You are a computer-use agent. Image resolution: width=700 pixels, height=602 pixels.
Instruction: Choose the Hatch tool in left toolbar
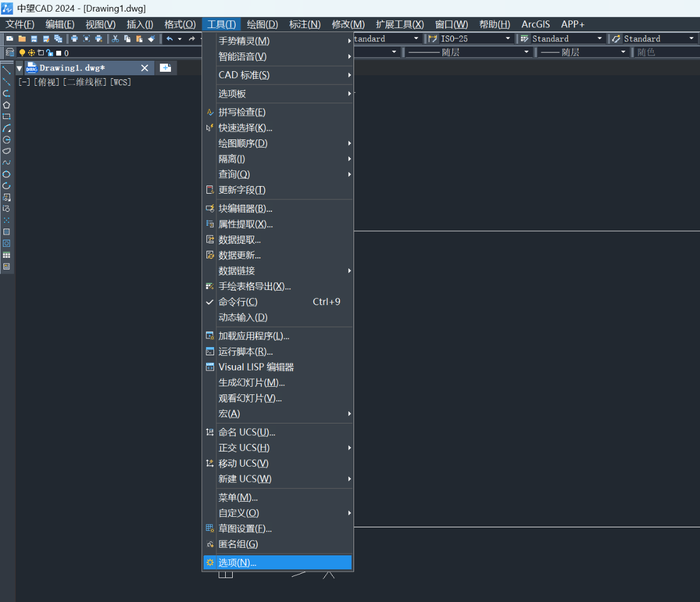(6, 232)
